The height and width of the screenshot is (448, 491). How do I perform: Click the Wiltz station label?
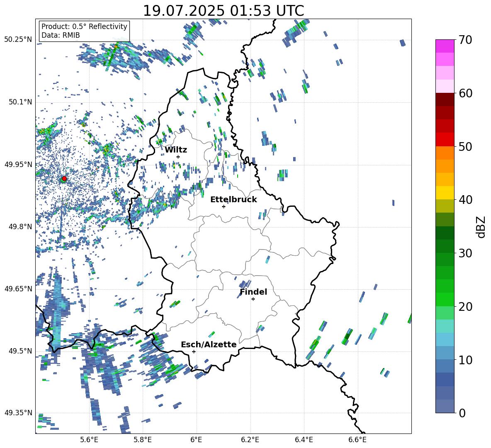176,150
